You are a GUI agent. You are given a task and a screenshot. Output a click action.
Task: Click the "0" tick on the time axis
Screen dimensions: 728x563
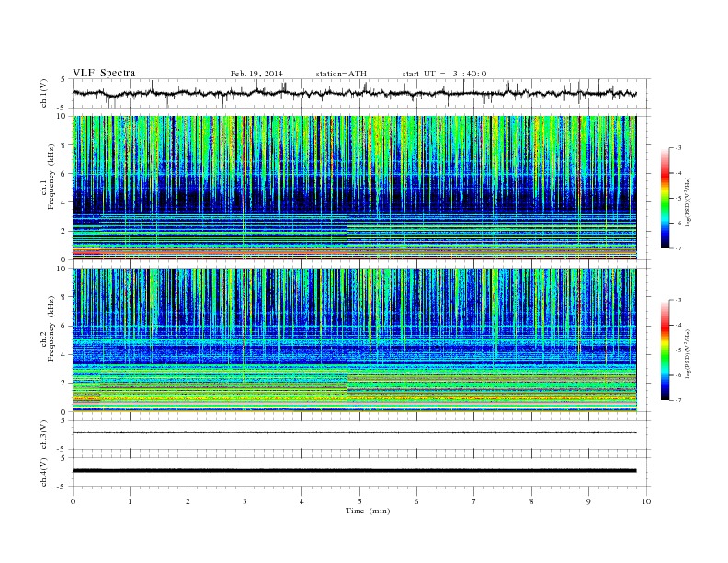click(x=73, y=501)
